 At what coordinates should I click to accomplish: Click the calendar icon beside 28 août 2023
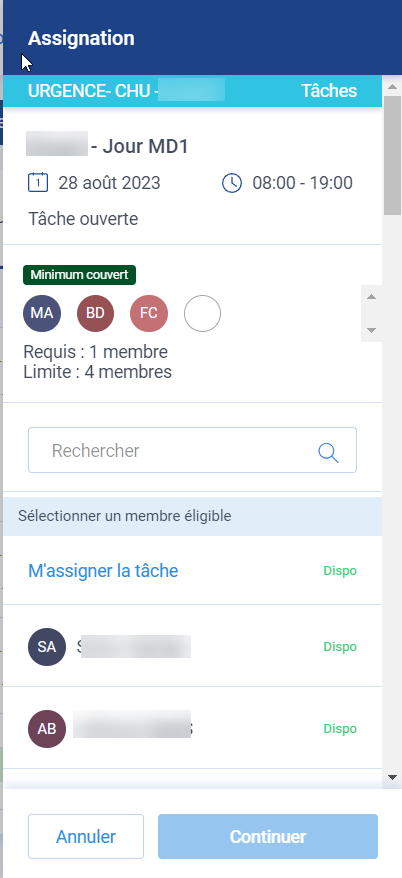[38, 183]
